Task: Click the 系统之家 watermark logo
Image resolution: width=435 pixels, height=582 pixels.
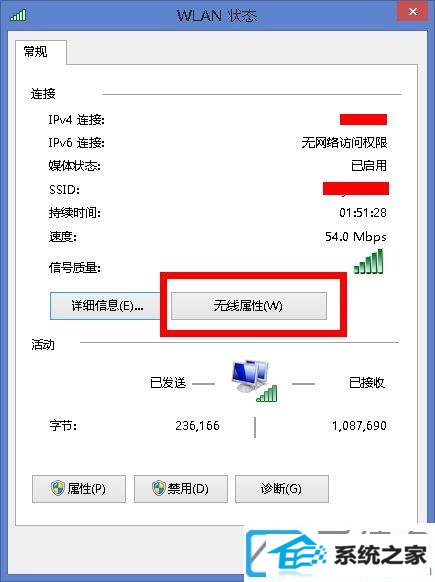Action: tap(340, 554)
